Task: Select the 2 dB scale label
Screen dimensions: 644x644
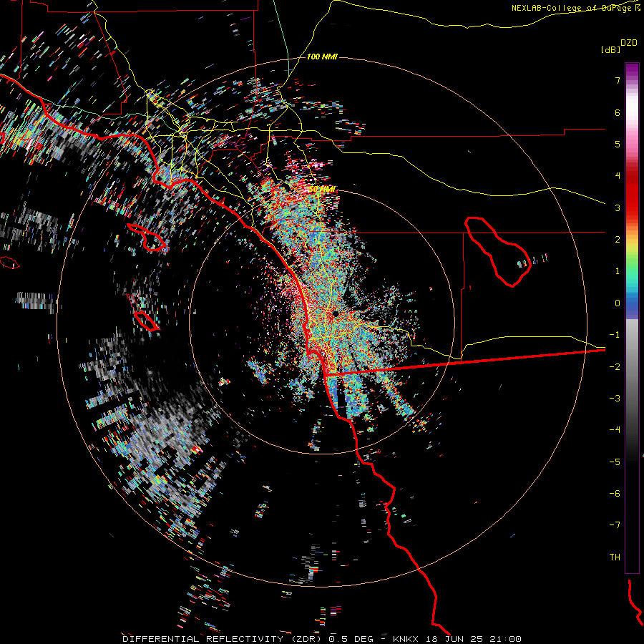Action: tap(618, 240)
